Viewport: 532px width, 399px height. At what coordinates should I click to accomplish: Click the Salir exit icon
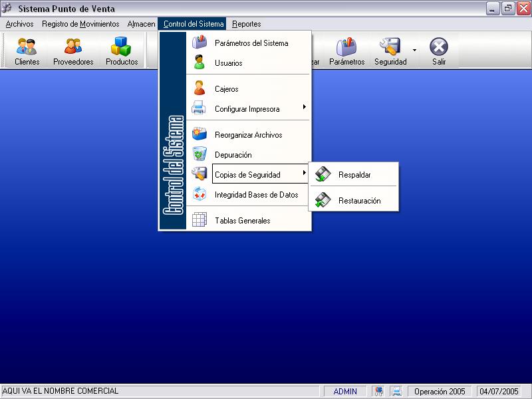click(x=438, y=51)
